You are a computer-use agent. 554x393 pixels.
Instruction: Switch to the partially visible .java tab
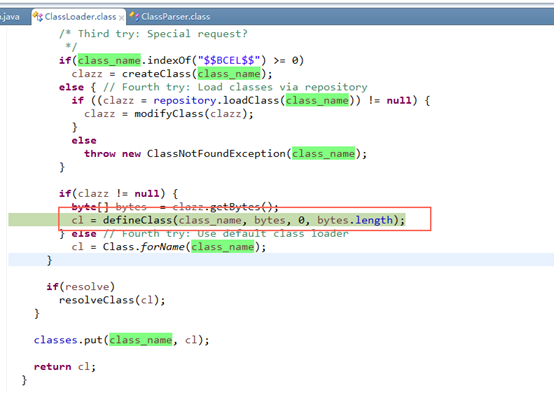[10, 17]
